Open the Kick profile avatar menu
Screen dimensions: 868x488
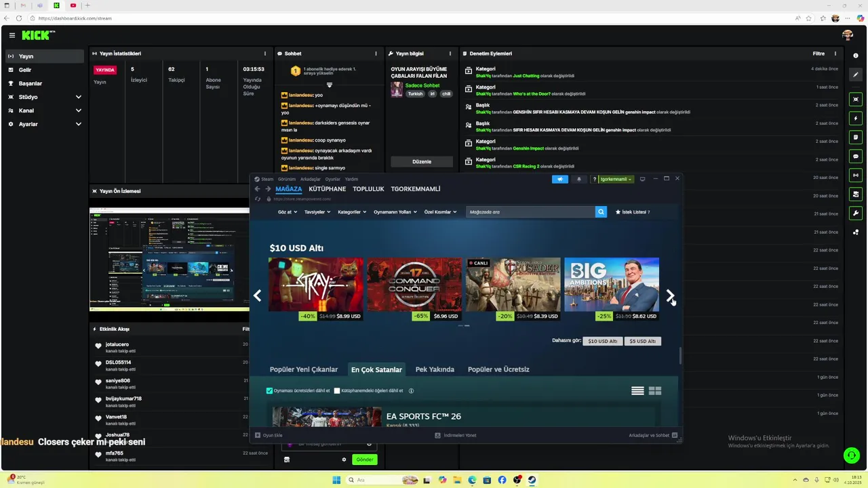click(848, 35)
